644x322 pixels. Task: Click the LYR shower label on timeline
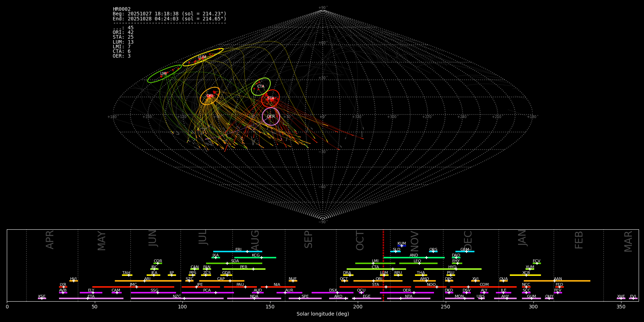coord(63,285)
